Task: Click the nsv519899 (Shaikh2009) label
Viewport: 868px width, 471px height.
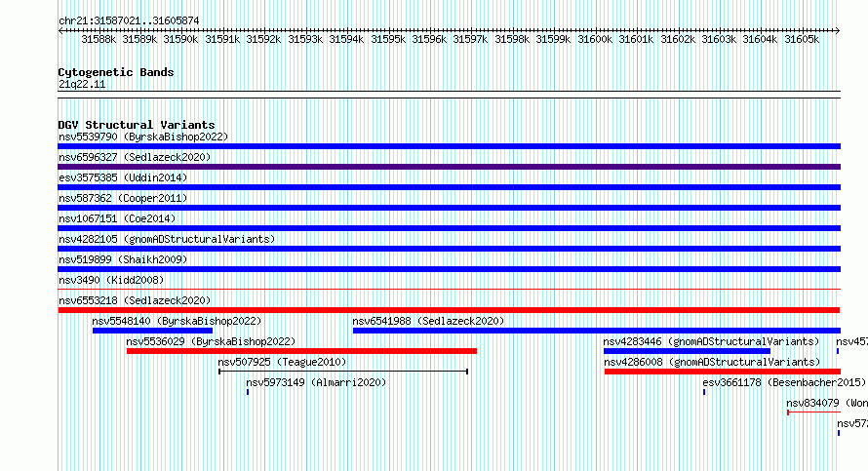Action: pos(123,259)
